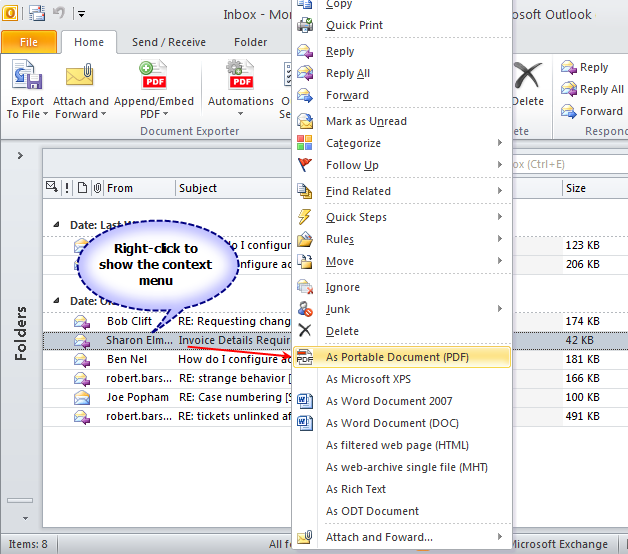The image size is (628, 554).
Task: Expand the Categorize submenu arrow
Action: coord(500,143)
